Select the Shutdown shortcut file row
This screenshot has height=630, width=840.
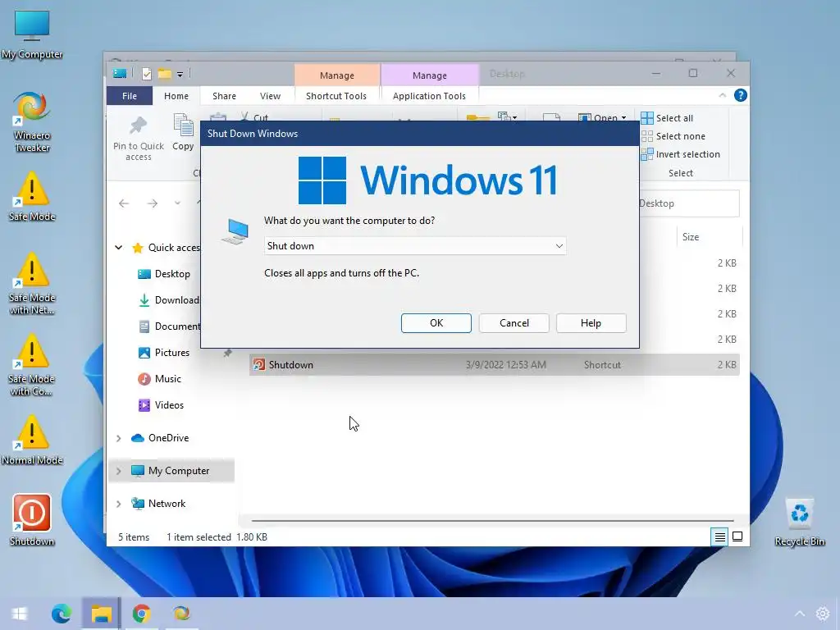494,365
